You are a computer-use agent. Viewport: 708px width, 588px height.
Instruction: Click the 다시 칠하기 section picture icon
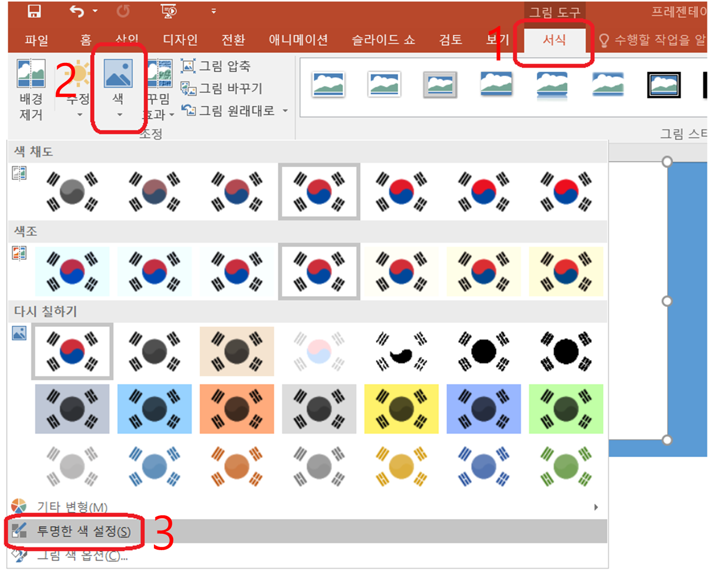click(x=19, y=333)
